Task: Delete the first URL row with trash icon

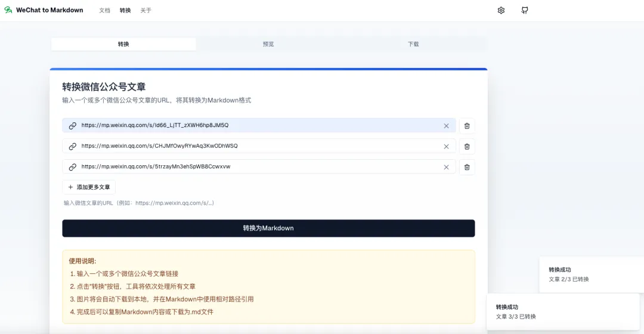Action: point(467,126)
